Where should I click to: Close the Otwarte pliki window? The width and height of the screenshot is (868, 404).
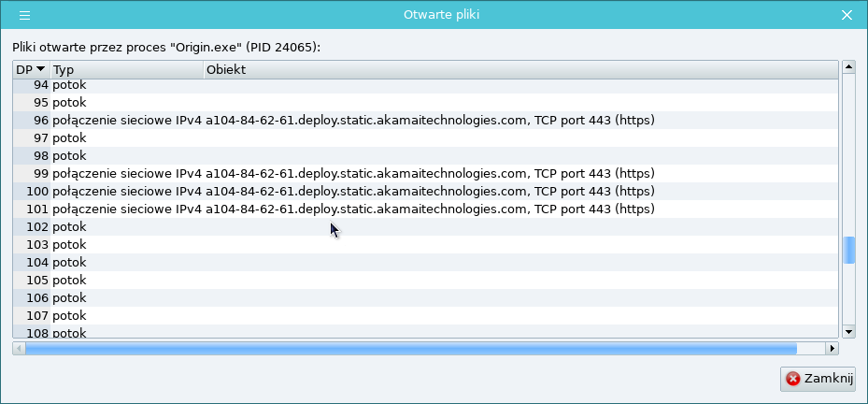tap(847, 15)
